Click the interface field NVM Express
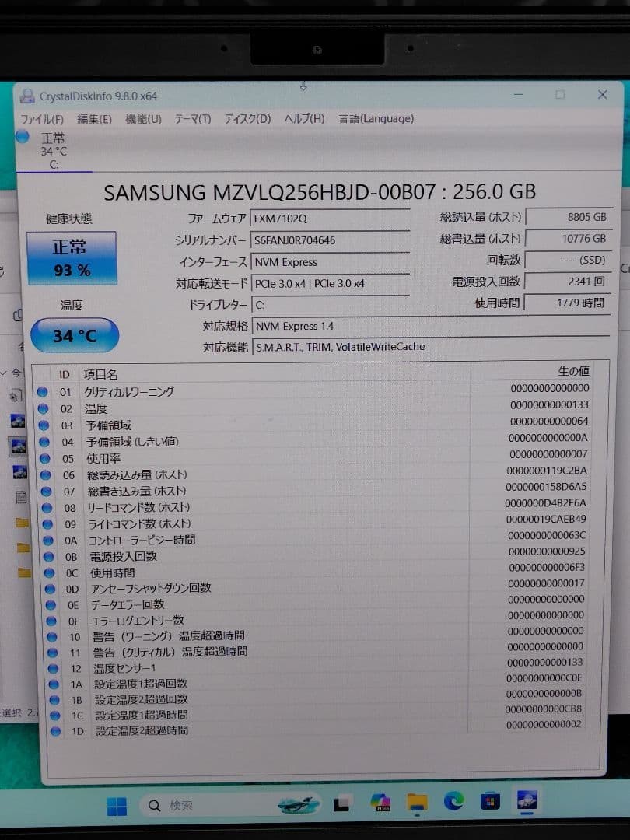 (x=330, y=262)
